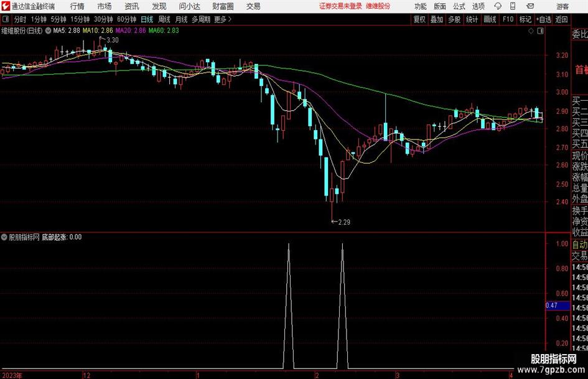The image size is (588, 379).
Task: Click the 底部起涨: 0.00 indicator value
Action: [x=62, y=237]
